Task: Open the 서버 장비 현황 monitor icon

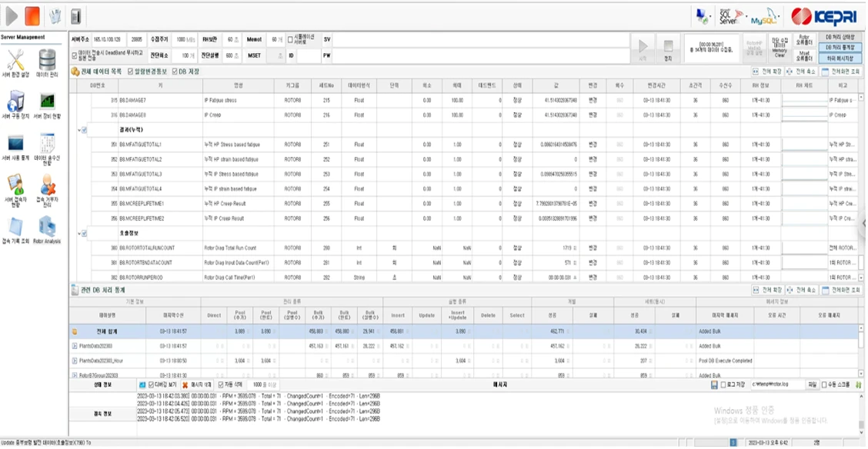Action: pyautogui.click(x=48, y=101)
